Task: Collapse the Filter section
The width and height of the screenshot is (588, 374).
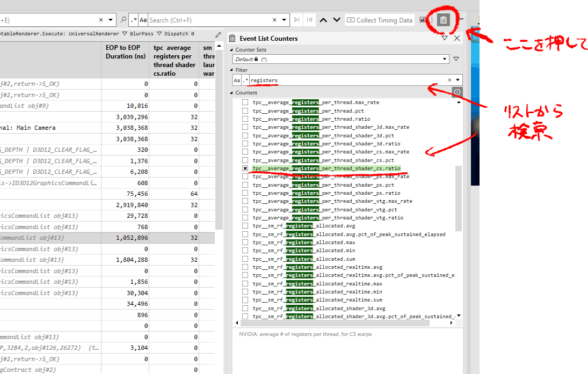Action: [x=231, y=70]
